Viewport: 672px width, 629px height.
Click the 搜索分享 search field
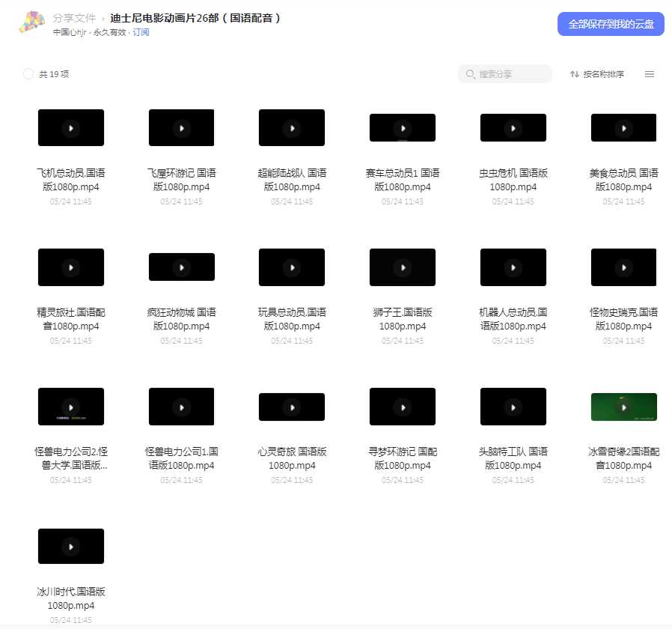(x=505, y=73)
